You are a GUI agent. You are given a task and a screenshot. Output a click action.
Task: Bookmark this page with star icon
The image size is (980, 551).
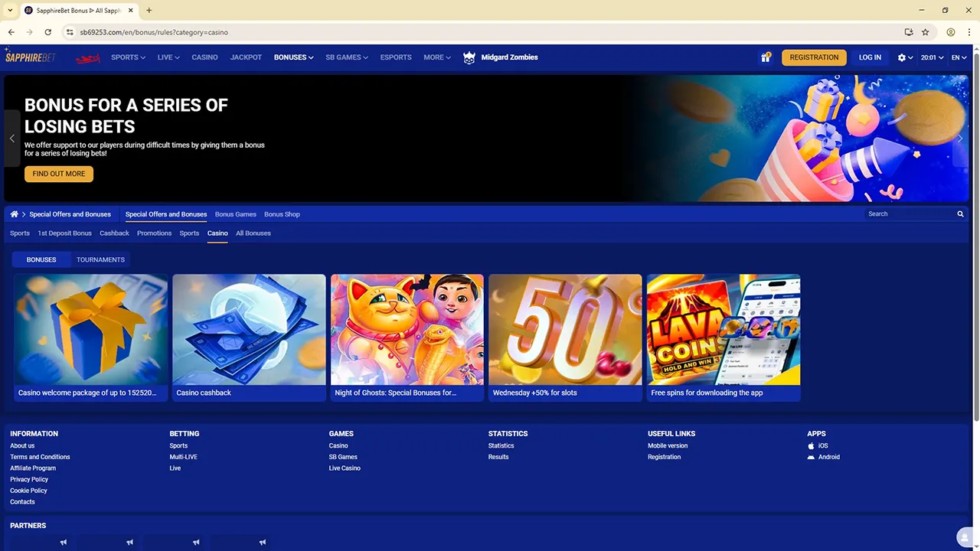(x=925, y=32)
